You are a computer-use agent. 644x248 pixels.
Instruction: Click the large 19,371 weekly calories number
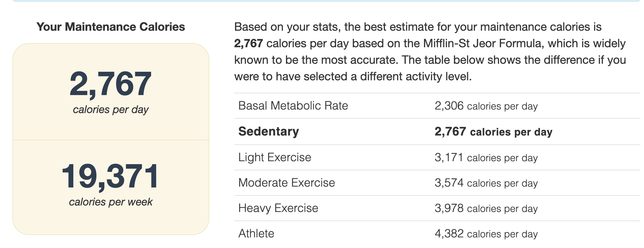coord(110,177)
